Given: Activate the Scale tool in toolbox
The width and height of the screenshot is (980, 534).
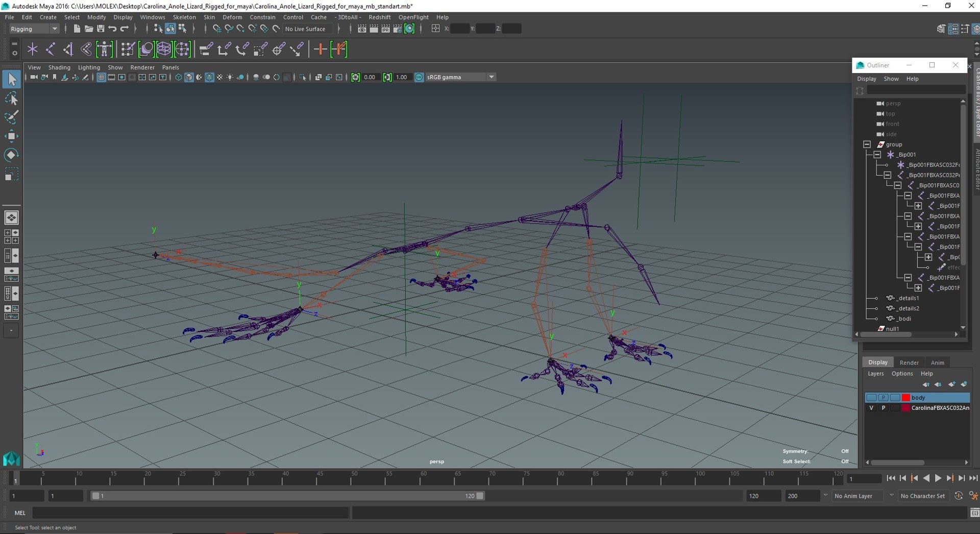Looking at the screenshot, I should click(x=11, y=174).
